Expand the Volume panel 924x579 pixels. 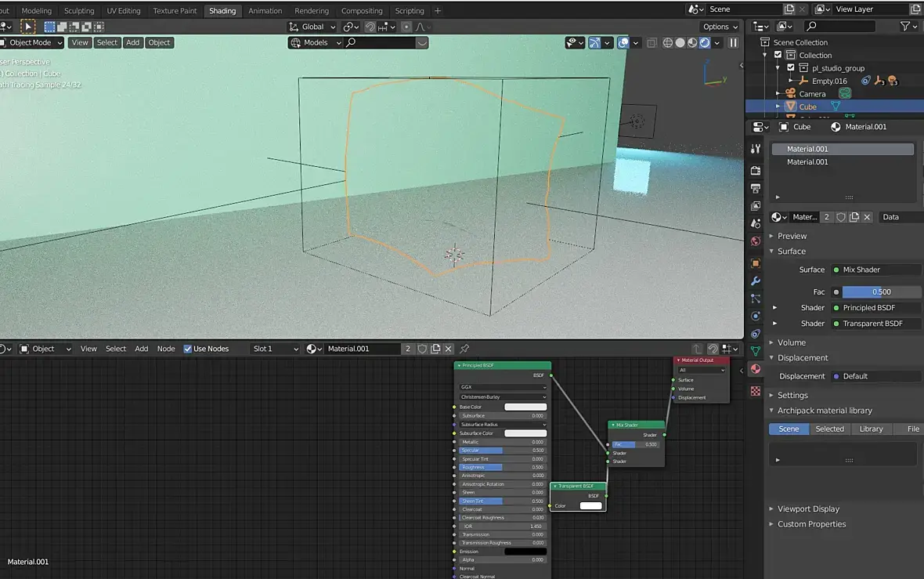(791, 342)
